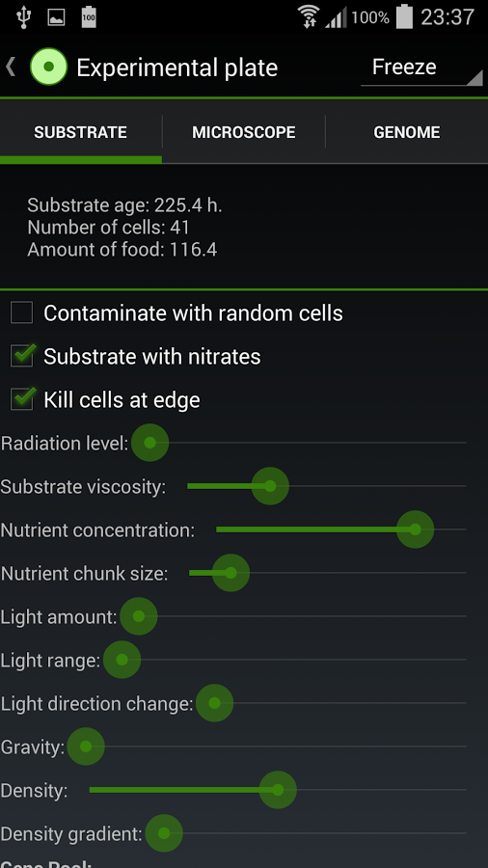This screenshot has height=868, width=488.
Task: Select the Substrate tab
Action: [x=81, y=132]
